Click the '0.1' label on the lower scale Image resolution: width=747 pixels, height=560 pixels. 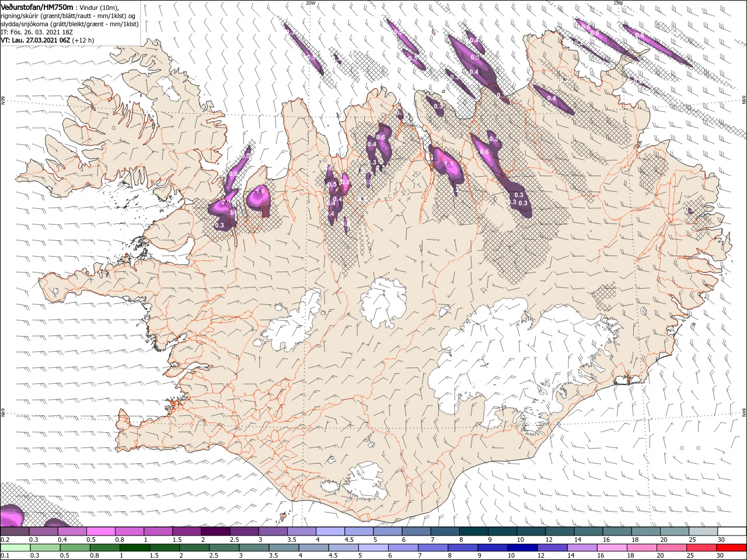tap(5, 555)
